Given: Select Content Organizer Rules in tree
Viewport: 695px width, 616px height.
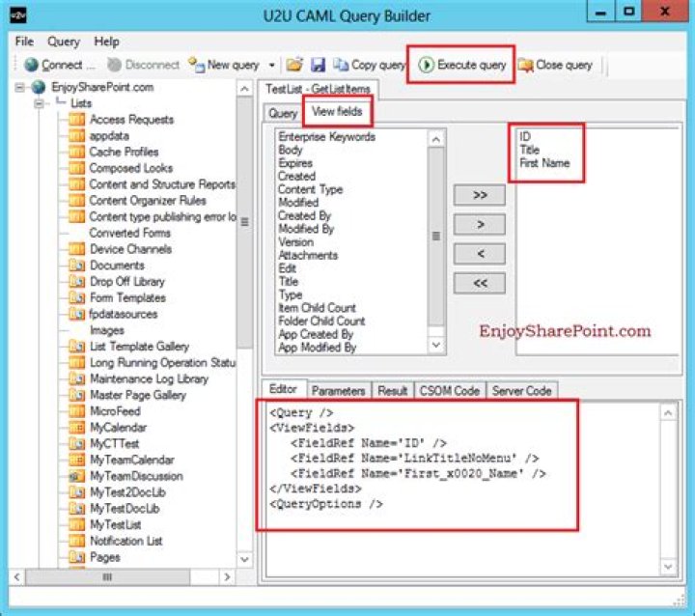Looking at the screenshot, I should point(148,201).
